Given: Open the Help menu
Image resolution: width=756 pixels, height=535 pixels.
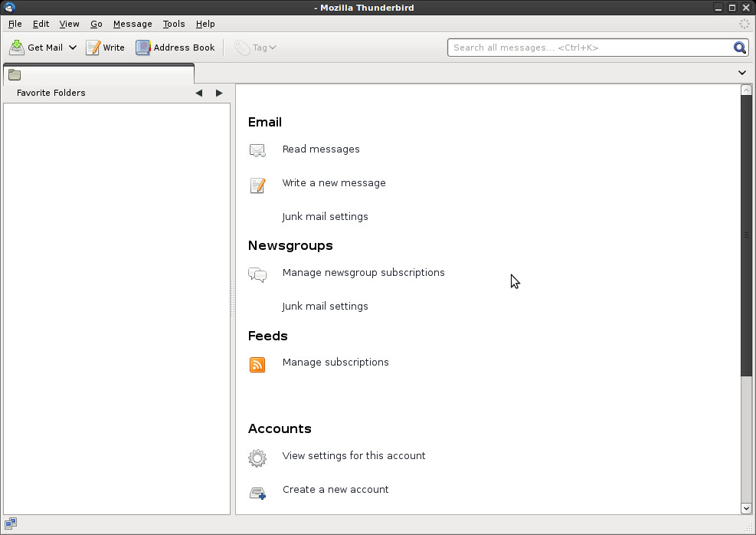Looking at the screenshot, I should [205, 24].
